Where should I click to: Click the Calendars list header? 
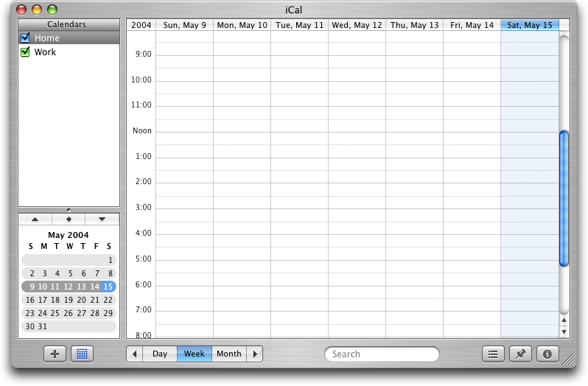69,25
